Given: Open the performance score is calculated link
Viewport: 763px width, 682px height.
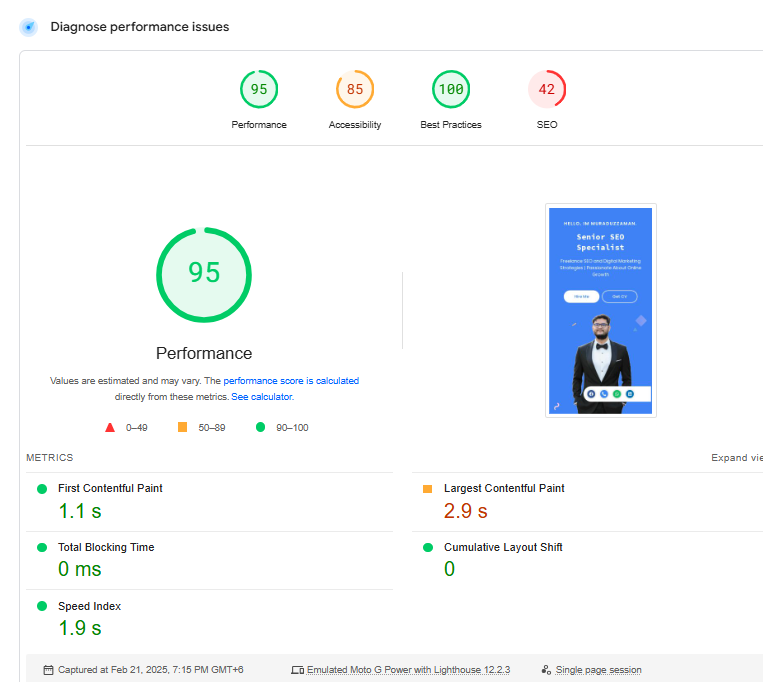Looking at the screenshot, I should click(x=291, y=381).
